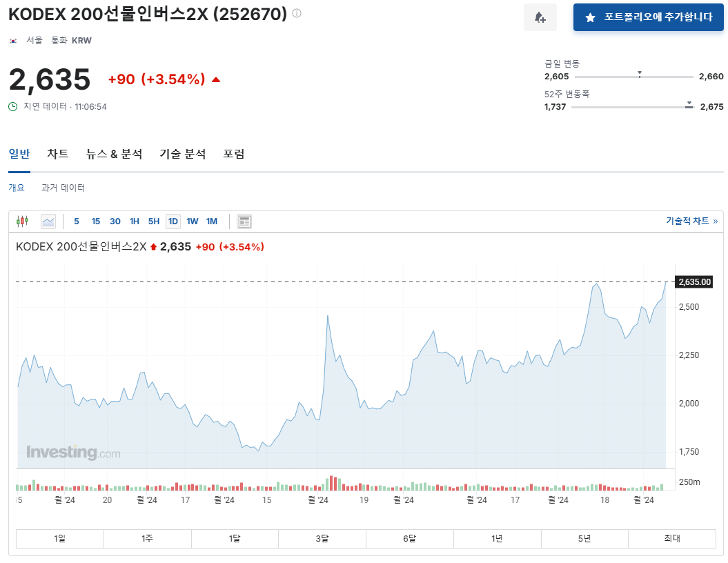Click the 2,675 52-week high value
The width and height of the screenshot is (728, 563).
pos(711,107)
